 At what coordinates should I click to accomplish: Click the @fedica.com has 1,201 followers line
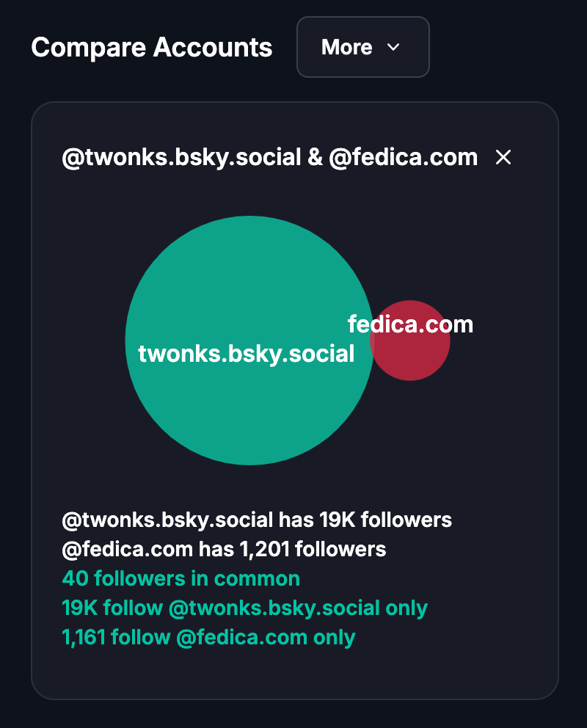point(224,549)
